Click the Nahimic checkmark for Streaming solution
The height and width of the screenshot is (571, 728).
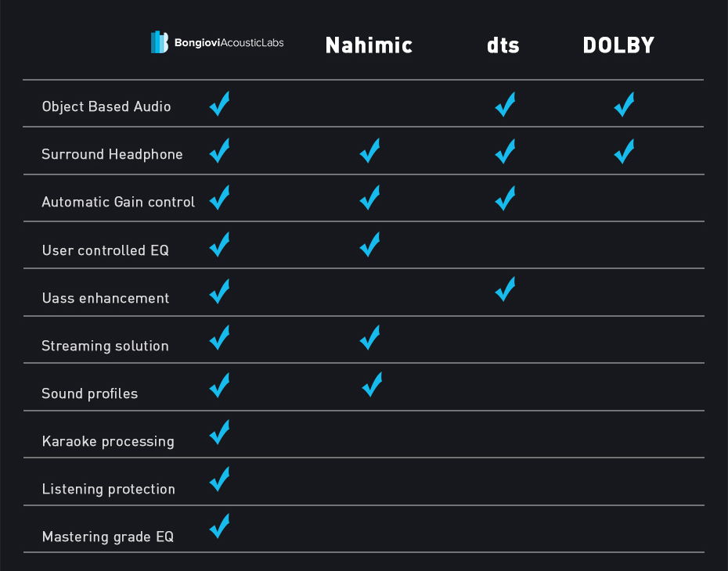(x=370, y=337)
